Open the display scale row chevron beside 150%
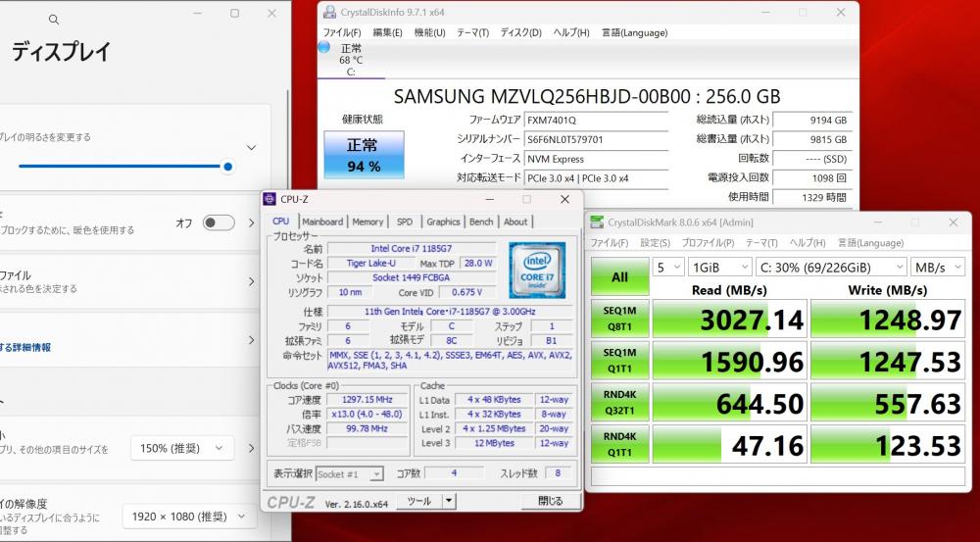This screenshot has height=542, width=980. click(x=251, y=448)
